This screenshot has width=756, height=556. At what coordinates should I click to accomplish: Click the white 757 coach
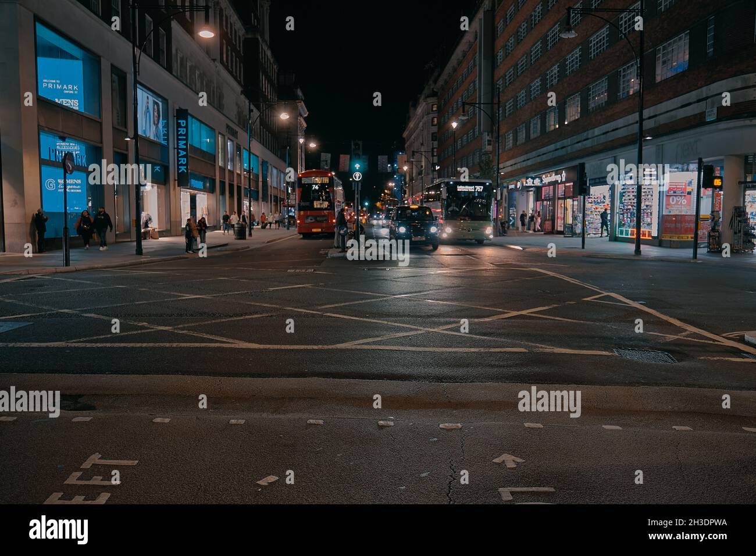point(460,210)
